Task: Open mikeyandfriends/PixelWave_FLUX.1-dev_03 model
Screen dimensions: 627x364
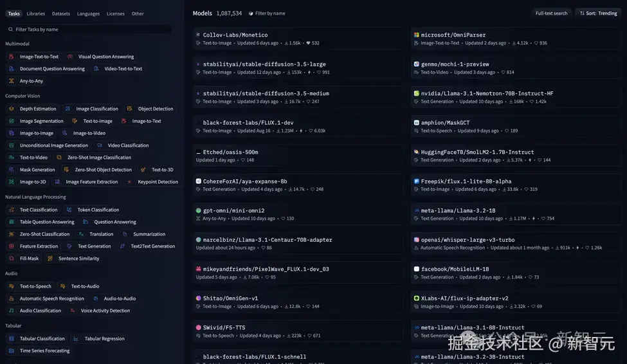Action: (298, 273)
